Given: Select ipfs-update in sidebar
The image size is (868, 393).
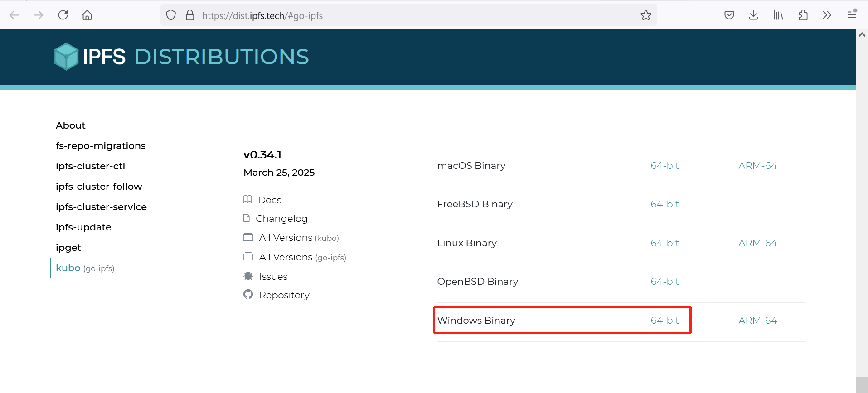Looking at the screenshot, I should tap(83, 227).
